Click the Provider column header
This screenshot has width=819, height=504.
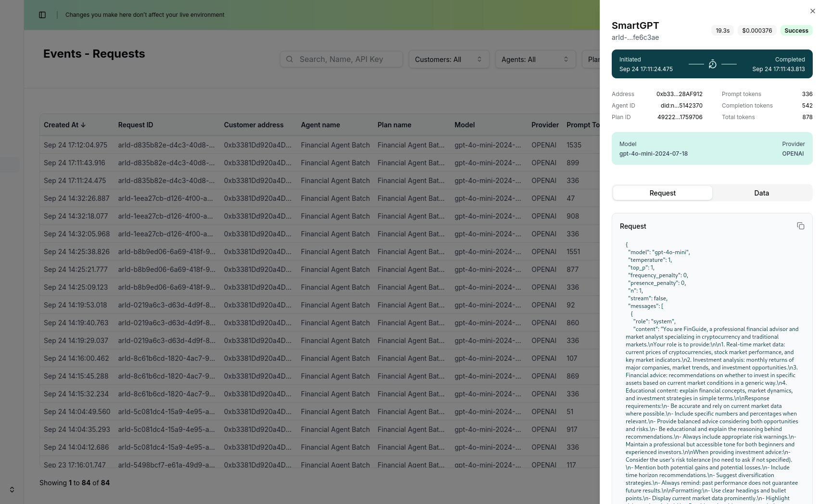545,125
